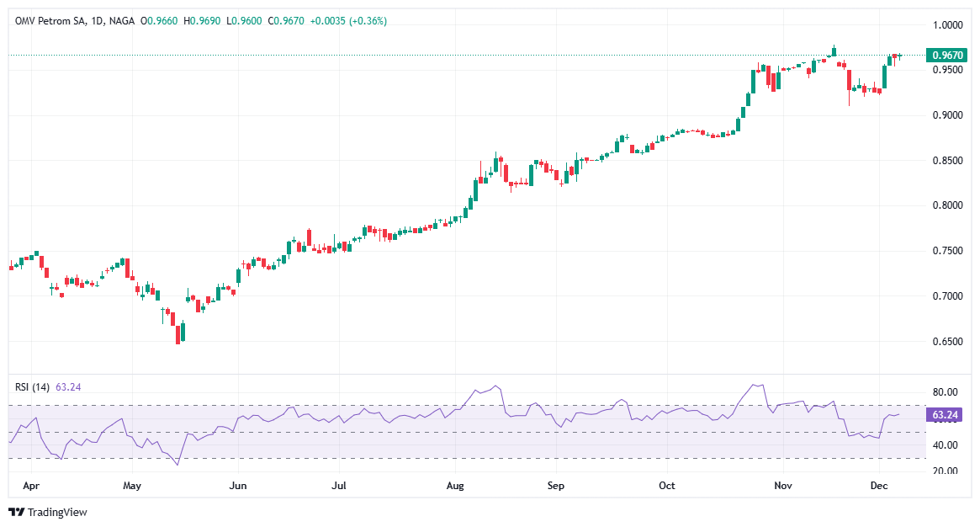Select the 1D interval label
The image size is (980, 527).
click(97, 21)
